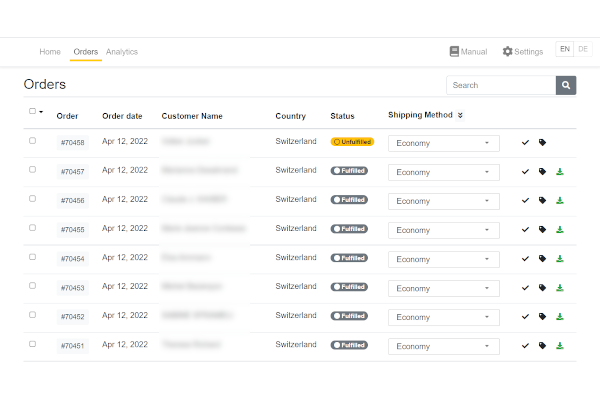Download order #70457 with the green icon

click(x=560, y=172)
